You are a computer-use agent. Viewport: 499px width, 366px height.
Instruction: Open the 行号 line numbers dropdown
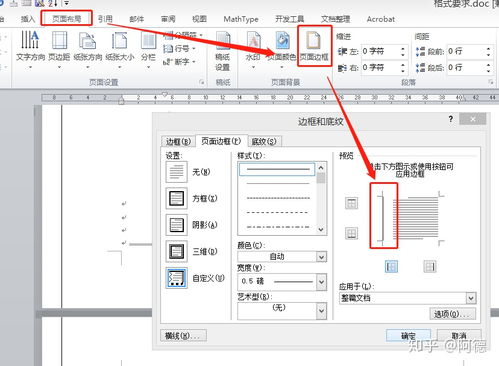[179, 49]
